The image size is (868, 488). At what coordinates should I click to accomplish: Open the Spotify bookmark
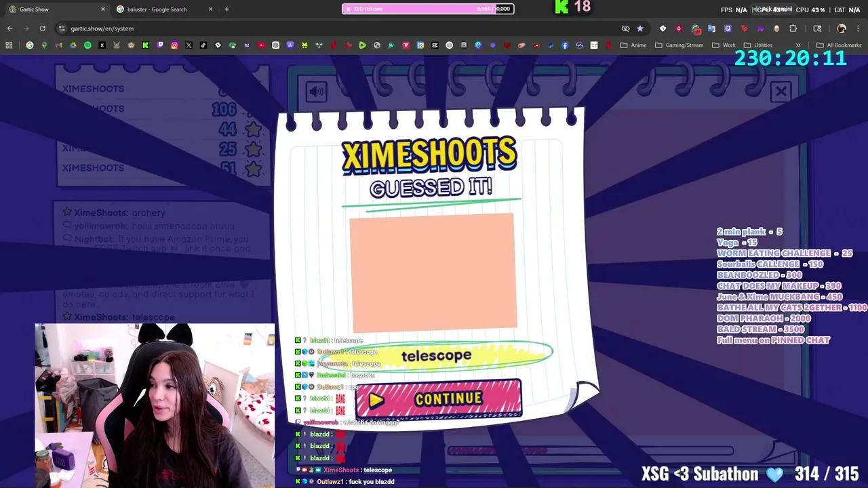pyautogui.click(x=87, y=45)
